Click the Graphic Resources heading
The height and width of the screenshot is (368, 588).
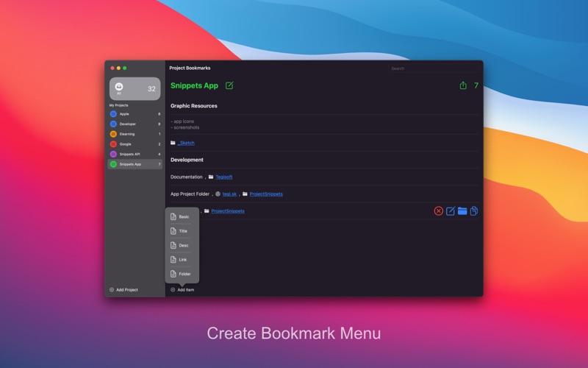tap(194, 106)
